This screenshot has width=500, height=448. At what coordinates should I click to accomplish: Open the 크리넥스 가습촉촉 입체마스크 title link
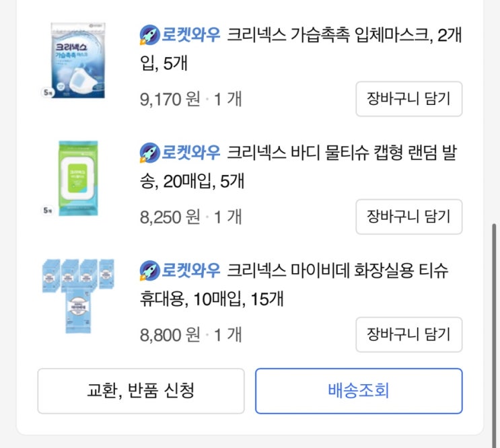343,34
